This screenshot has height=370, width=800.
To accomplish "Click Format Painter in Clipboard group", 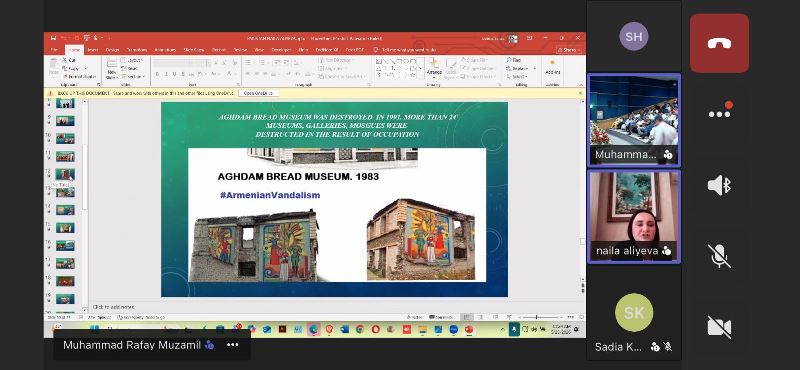I will (x=79, y=77).
